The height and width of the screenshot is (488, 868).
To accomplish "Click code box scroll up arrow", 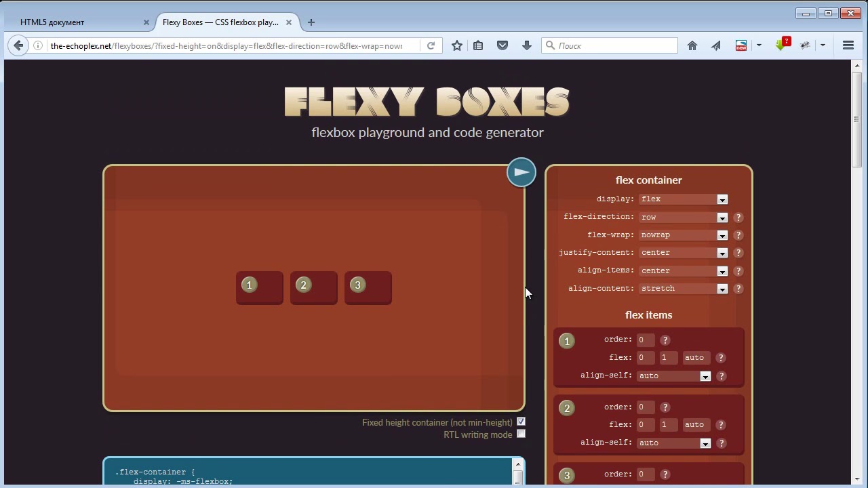I will coord(518,464).
